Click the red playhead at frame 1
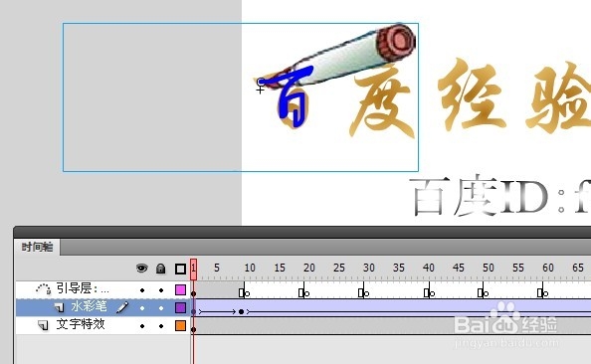 click(193, 270)
